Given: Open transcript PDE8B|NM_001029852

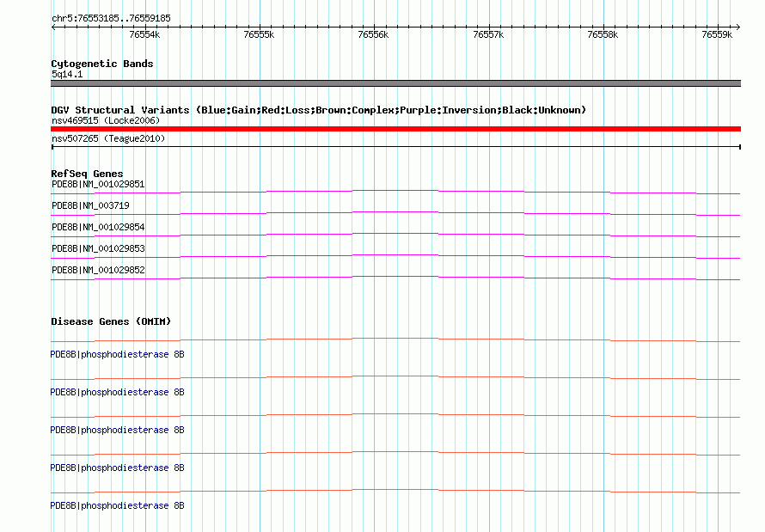Looking at the screenshot, I should point(98,270).
